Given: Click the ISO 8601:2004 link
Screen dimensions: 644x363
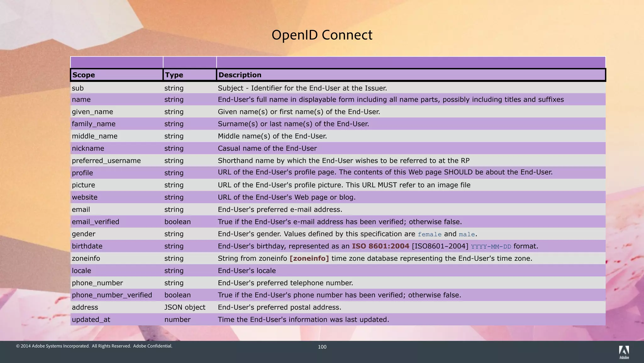Looking at the screenshot, I should point(380,246).
